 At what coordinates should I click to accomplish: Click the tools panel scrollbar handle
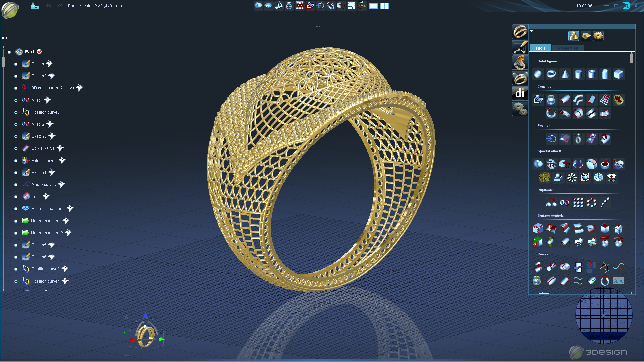[632, 59]
